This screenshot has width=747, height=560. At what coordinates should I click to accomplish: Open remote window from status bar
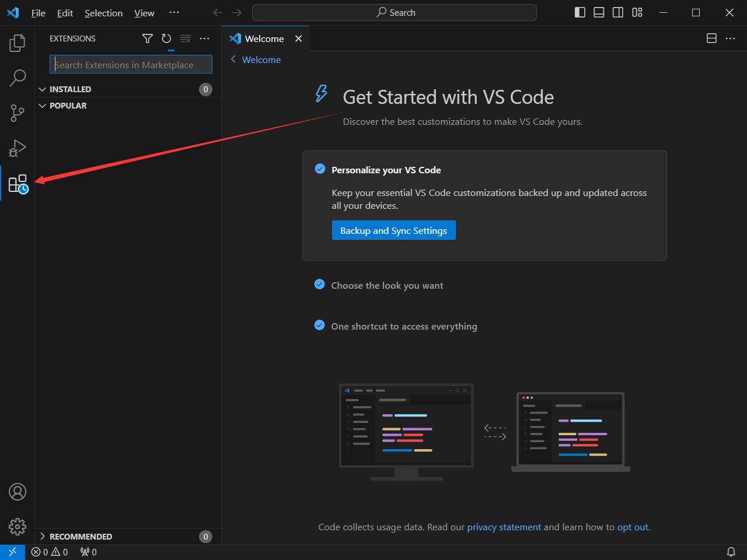(x=12, y=552)
